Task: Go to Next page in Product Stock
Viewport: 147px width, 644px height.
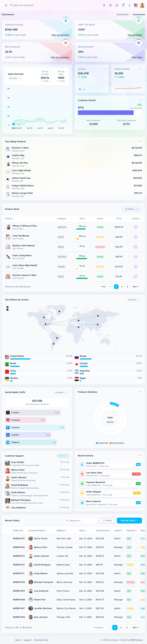Action: click(136, 287)
